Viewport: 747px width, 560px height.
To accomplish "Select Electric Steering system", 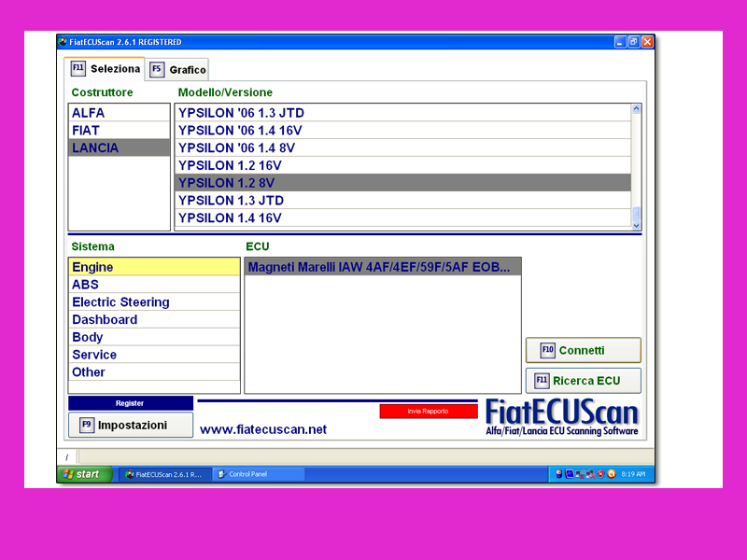I will pyautogui.click(x=120, y=302).
